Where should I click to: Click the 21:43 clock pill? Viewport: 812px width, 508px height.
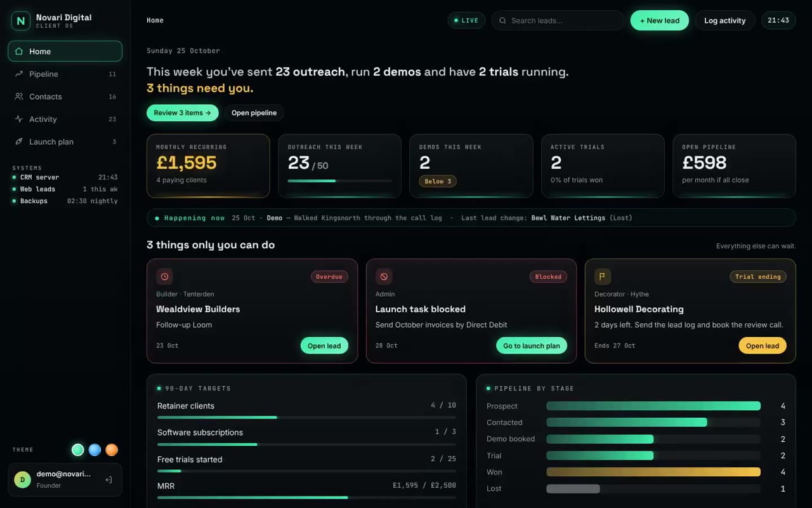[x=778, y=20]
